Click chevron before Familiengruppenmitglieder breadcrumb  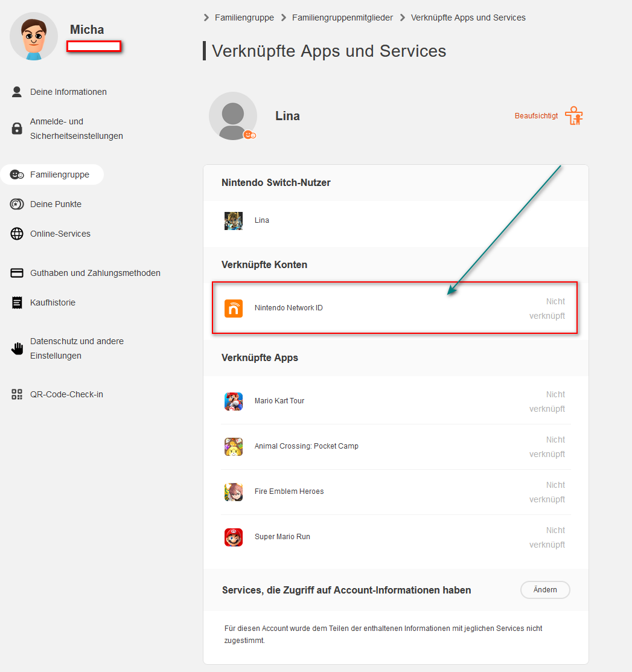pyautogui.click(x=284, y=18)
